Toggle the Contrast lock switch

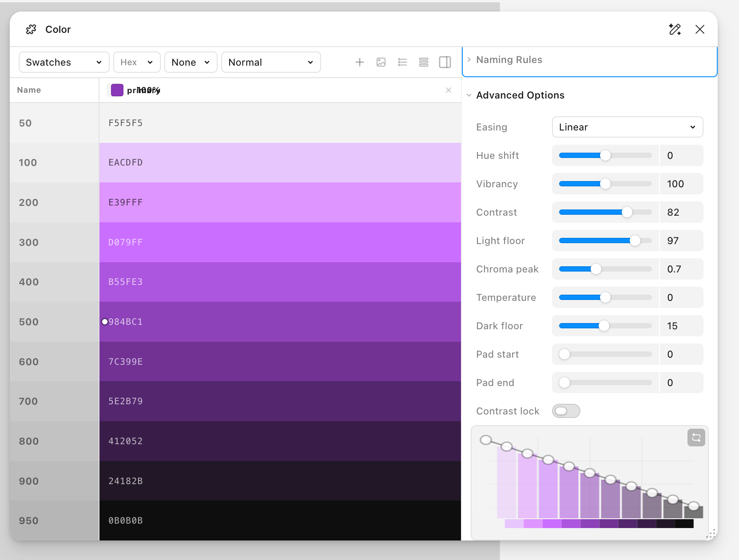566,411
